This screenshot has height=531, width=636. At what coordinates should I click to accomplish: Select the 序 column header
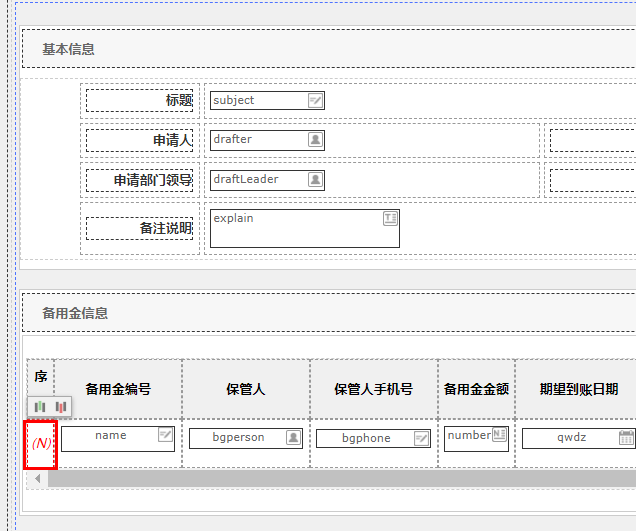tap(41, 376)
